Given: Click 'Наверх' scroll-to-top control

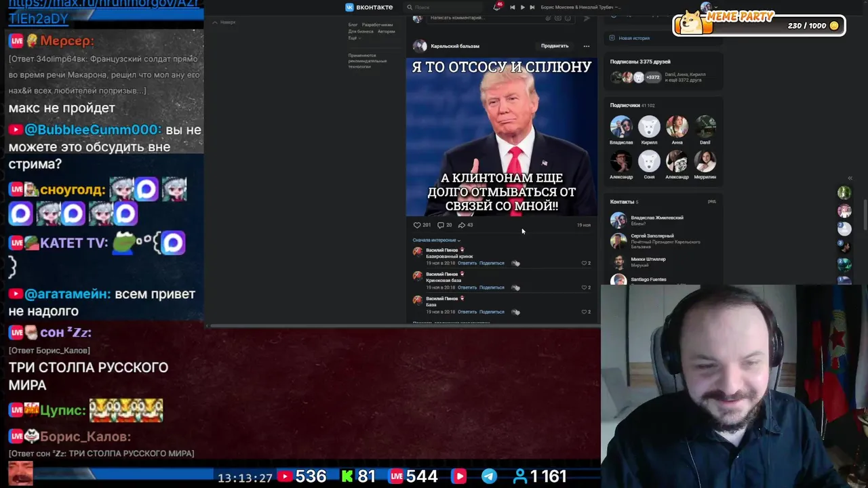Looking at the screenshot, I should (x=224, y=22).
